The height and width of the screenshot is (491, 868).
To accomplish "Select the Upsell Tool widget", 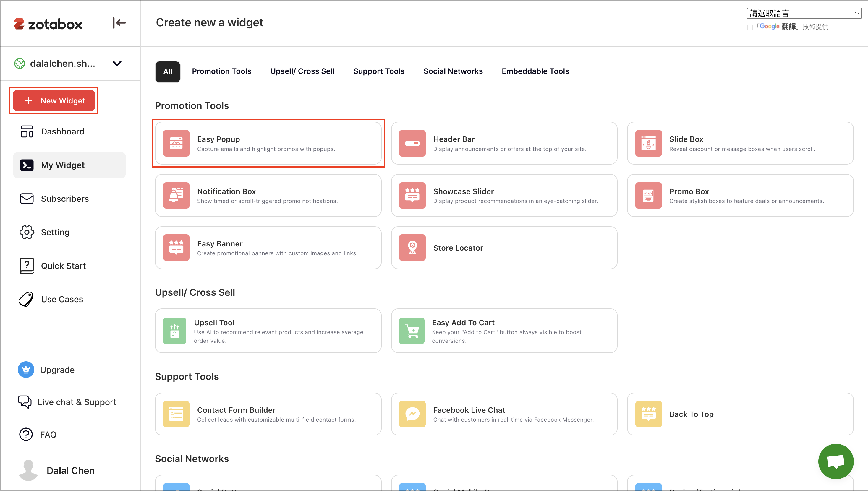I will (x=268, y=331).
